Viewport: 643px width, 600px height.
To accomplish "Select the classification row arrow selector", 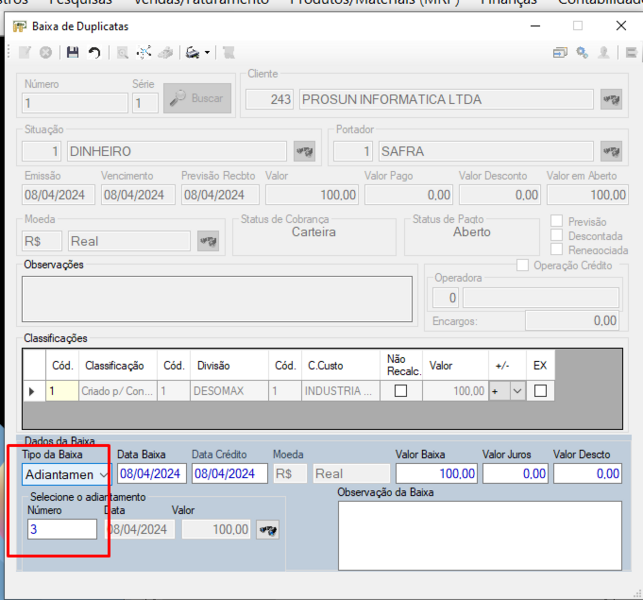I will pos(34,391).
